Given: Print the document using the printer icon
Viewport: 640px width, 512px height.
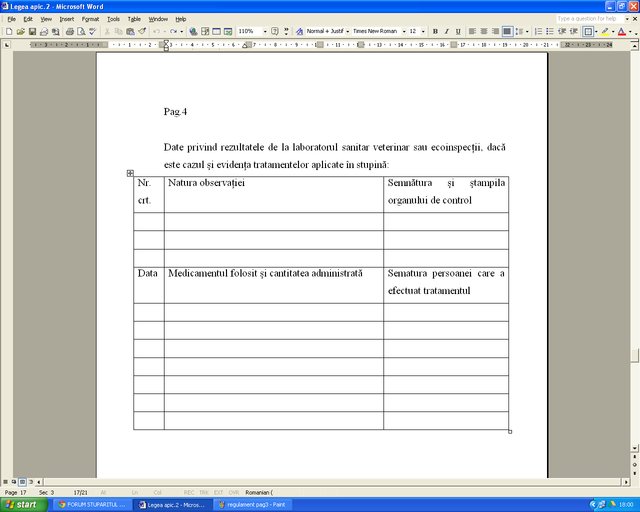Looking at the screenshot, I should (x=70, y=31).
